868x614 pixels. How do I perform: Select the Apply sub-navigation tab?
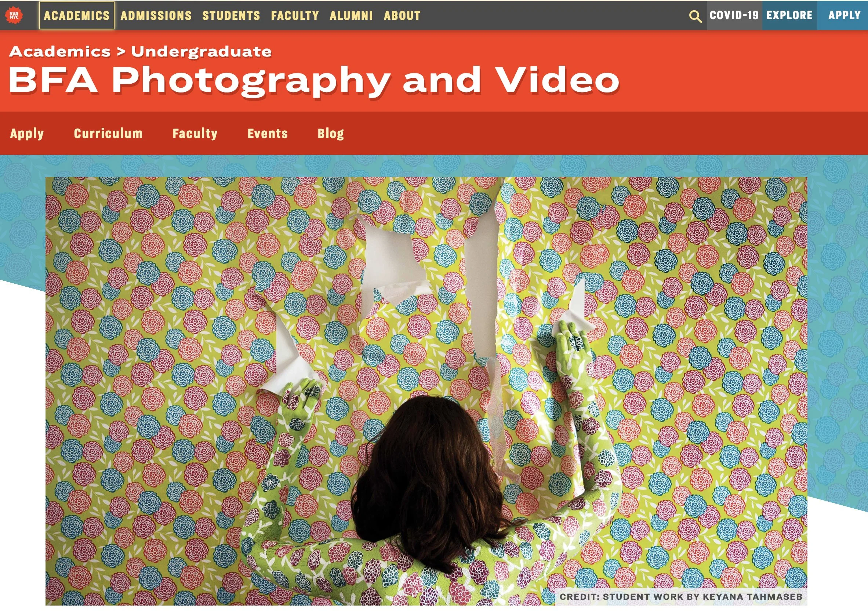pyautogui.click(x=27, y=134)
